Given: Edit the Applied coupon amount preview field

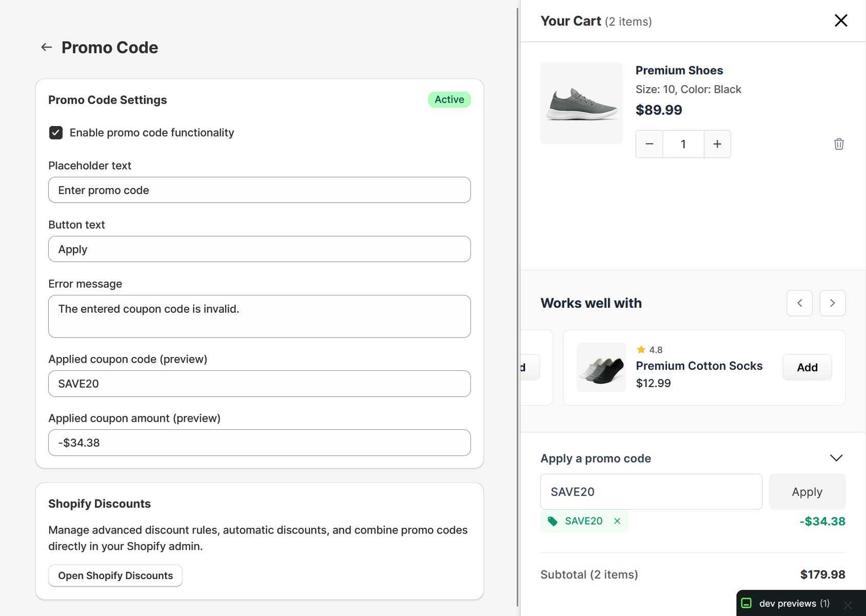Looking at the screenshot, I should pos(259,443).
